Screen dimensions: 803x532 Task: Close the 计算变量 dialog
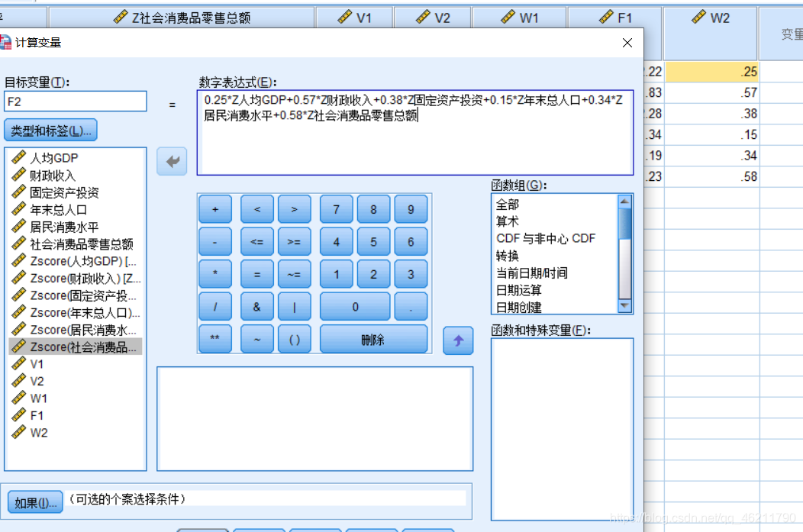627,43
